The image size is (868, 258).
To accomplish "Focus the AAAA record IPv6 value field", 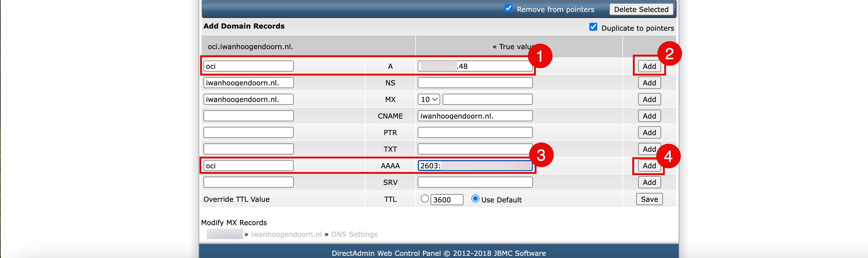I will [475, 166].
